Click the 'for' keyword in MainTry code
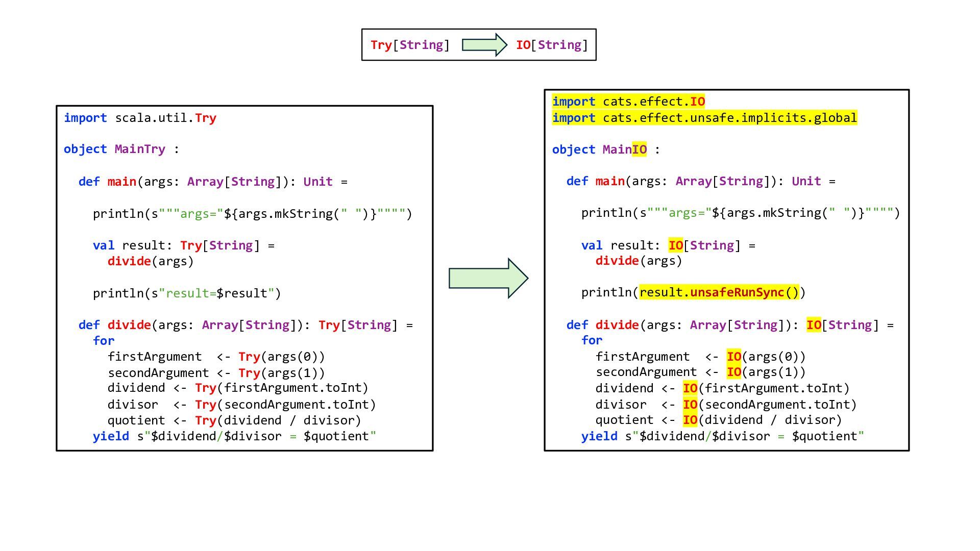This screenshot has height=551, width=980. (x=104, y=341)
